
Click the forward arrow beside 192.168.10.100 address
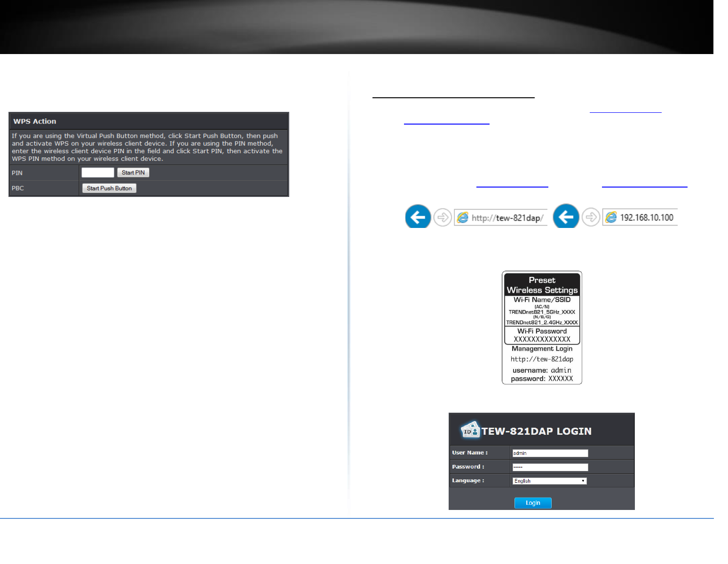(x=591, y=217)
